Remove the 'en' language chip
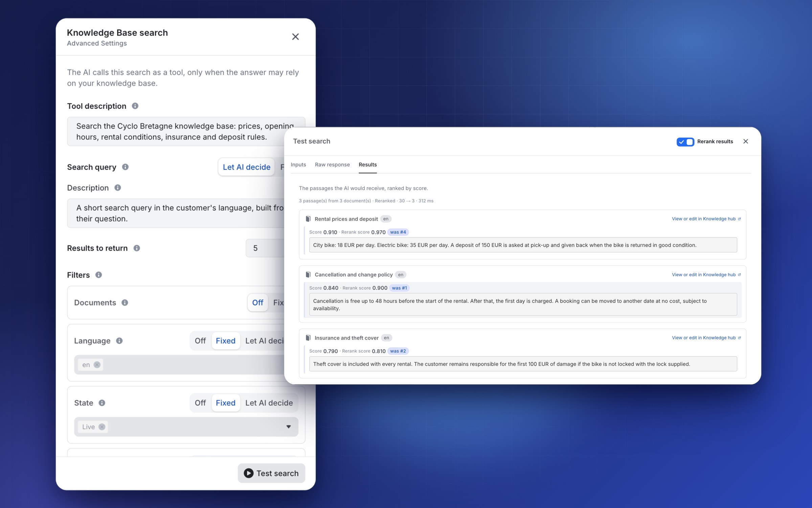This screenshot has height=508, width=812. [x=97, y=365]
